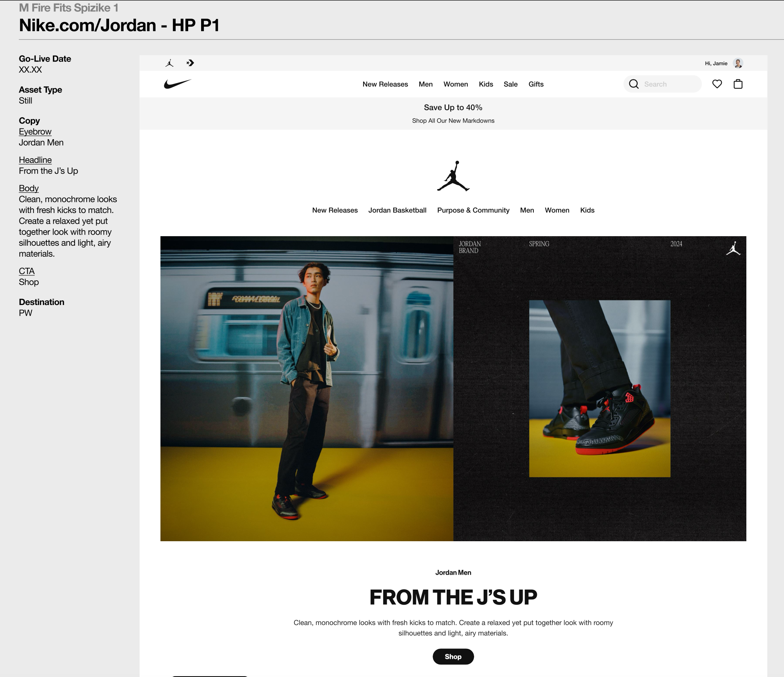Click the small Jordan Jumpman icon in top bar
Viewport: 784px width, 677px height.
[170, 63]
